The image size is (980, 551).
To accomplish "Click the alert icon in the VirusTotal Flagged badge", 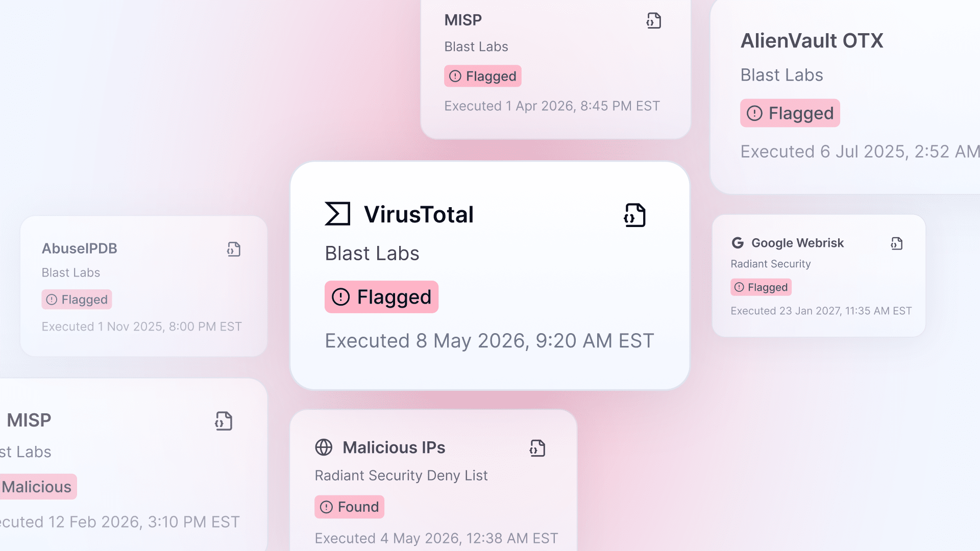I will pos(340,297).
